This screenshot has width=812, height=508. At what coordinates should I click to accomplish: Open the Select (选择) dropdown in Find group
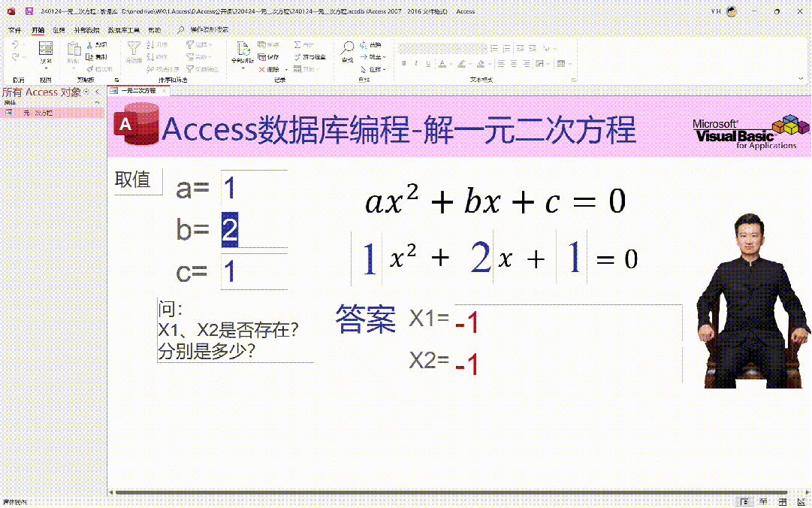[373, 69]
